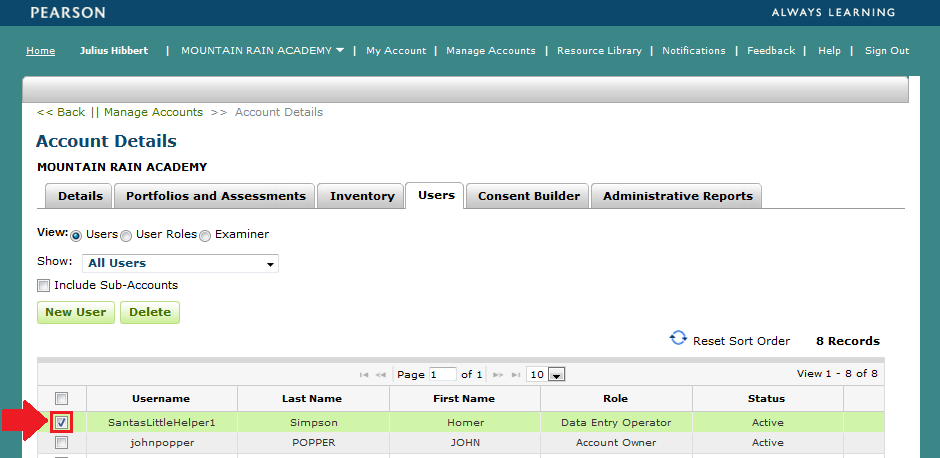
Task: Click the View 1 - 8 of 8 text
Action: [x=837, y=373]
